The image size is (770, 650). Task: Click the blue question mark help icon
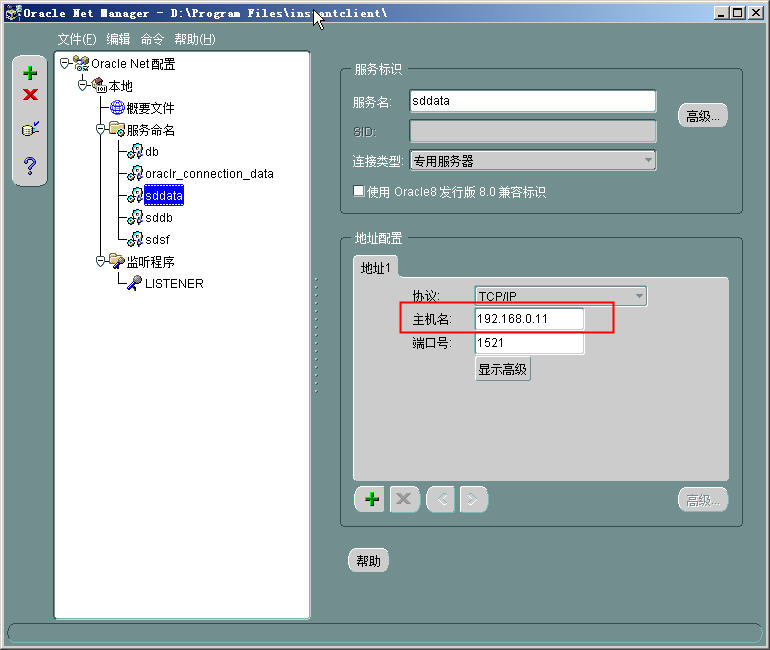pos(29,166)
